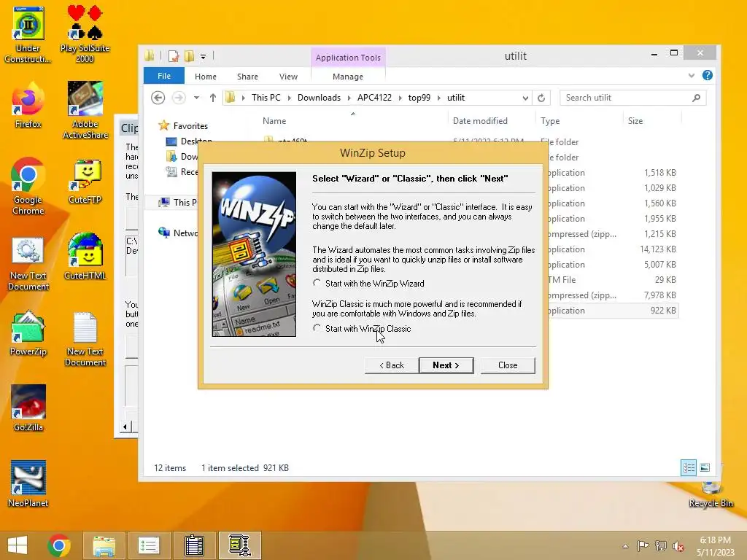Open recent locations dropdown arrow
This screenshot has height=560, width=747.
click(x=196, y=98)
